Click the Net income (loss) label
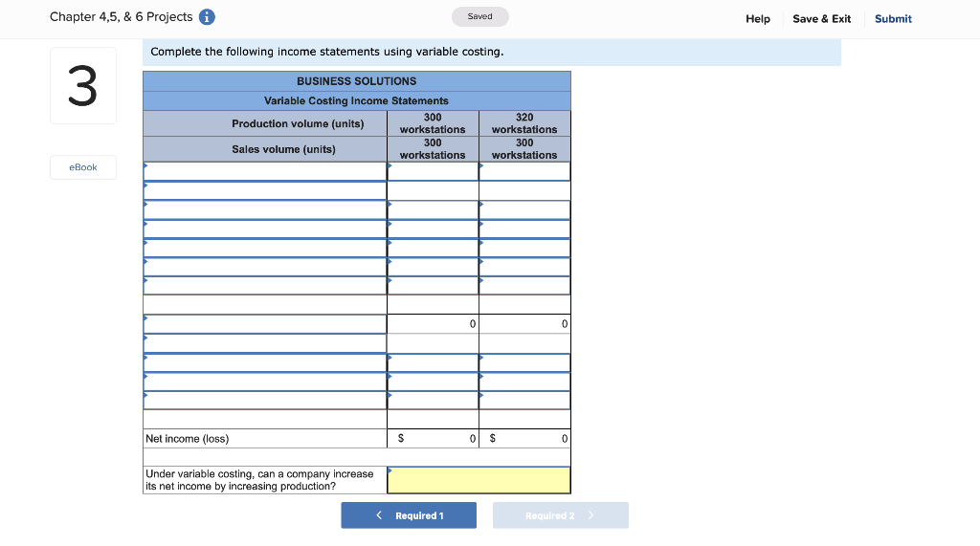The width and height of the screenshot is (980, 546). click(x=188, y=439)
